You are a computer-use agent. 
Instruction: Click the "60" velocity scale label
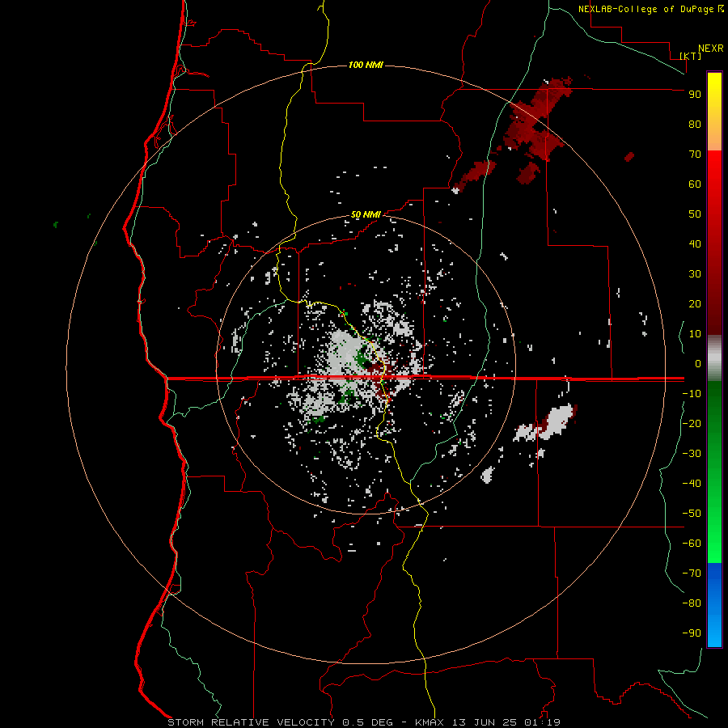(695, 184)
